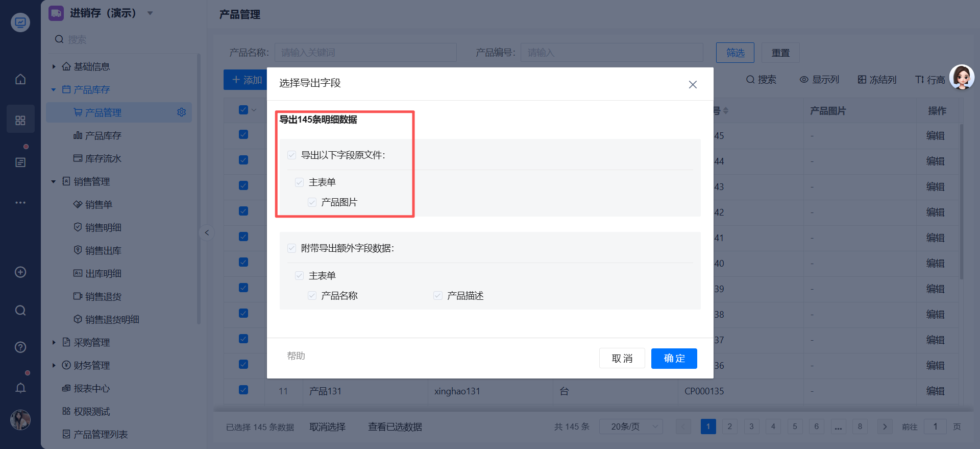Toggle the 产品图片 checkbox
Image resolution: width=980 pixels, height=449 pixels.
(x=312, y=203)
